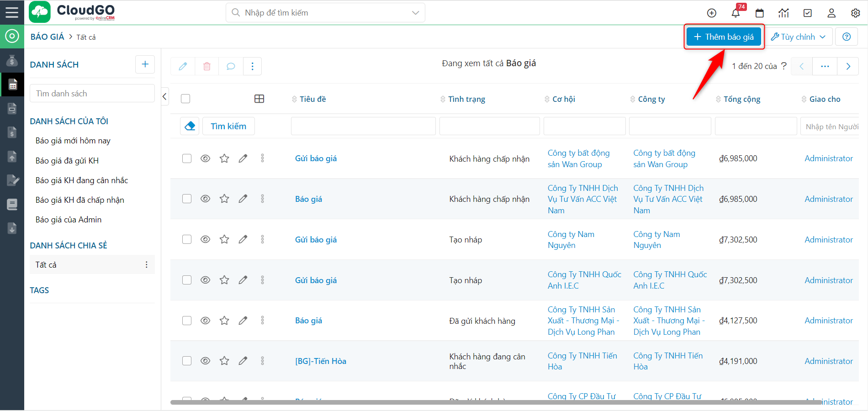Click the settings gear icon
Screen dimensions: 868x411
coord(856,13)
